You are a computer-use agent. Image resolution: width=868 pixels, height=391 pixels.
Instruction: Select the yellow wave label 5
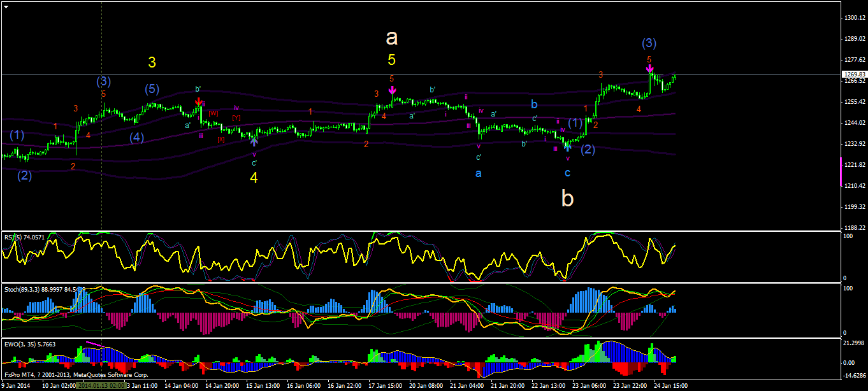coord(391,60)
